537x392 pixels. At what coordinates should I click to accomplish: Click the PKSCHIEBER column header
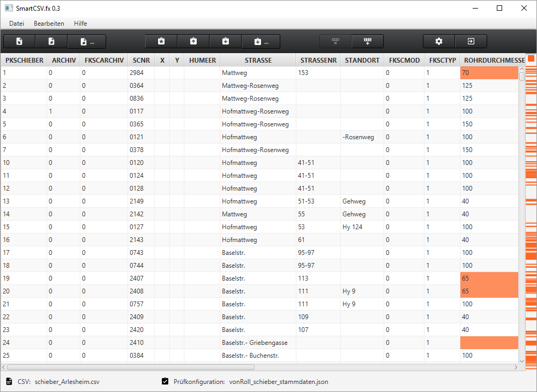click(x=24, y=61)
